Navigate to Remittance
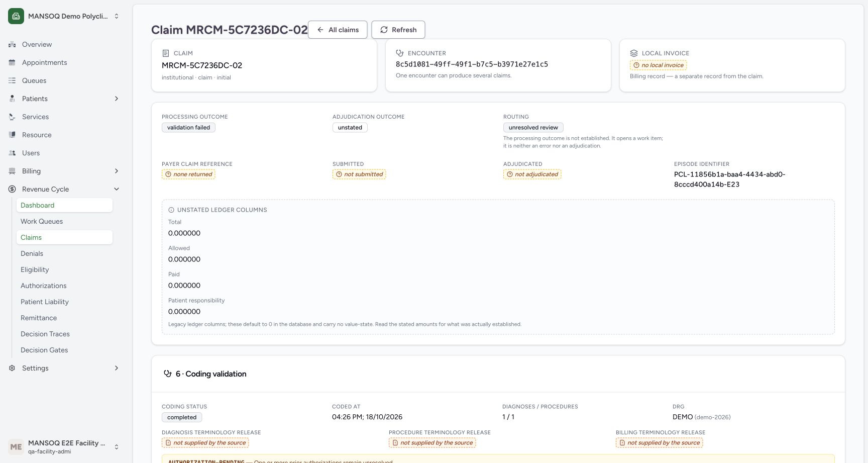868x463 pixels. point(64,318)
